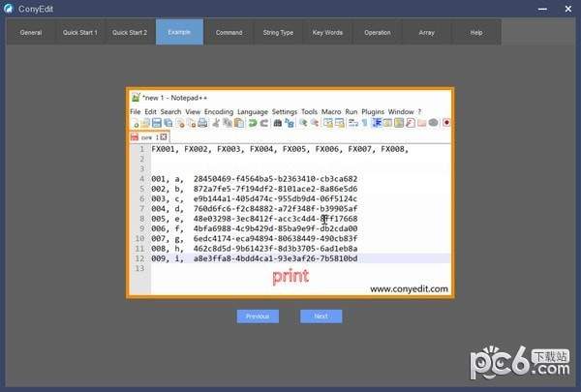The height and width of the screenshot is (392, 581).
Task: View the Key Words tab
Action: point(327,32)
